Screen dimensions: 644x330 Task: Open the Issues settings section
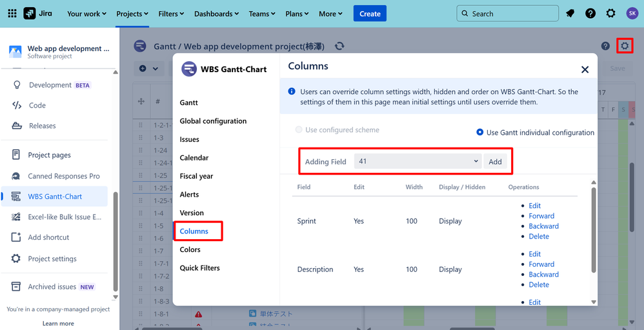[x=189, y=140]
